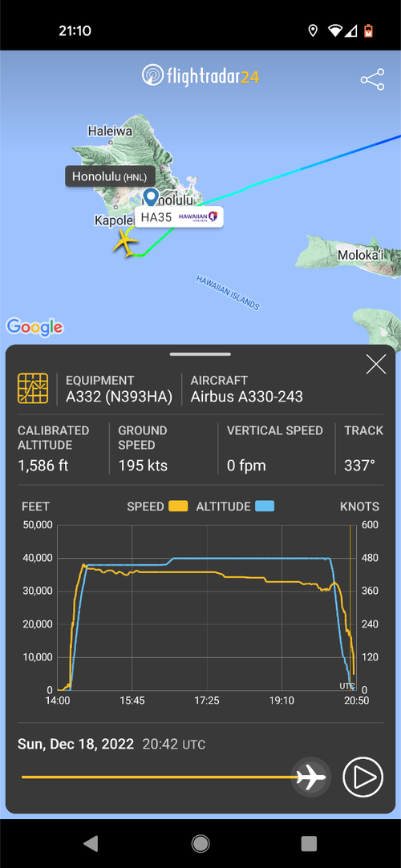
Task: Tap Android back navigation button
Action: pyautogui.click(x=91, y=843)
